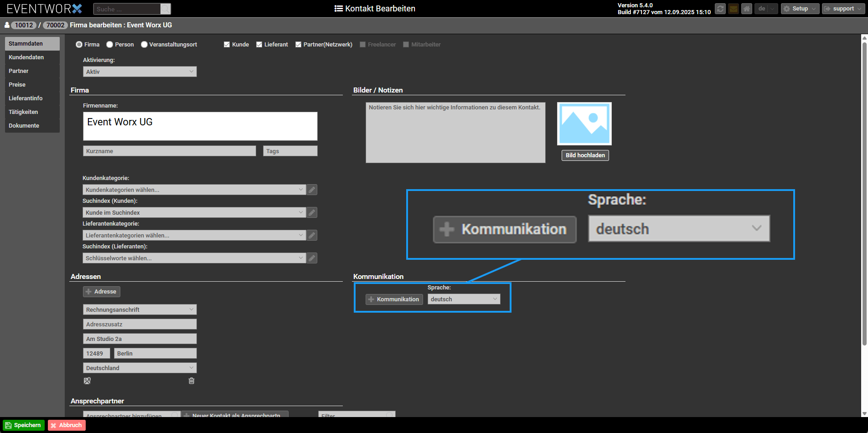Viewport: 868px width, 433px height.
Task: Go to home via house icon
Action: pos(746,9)
